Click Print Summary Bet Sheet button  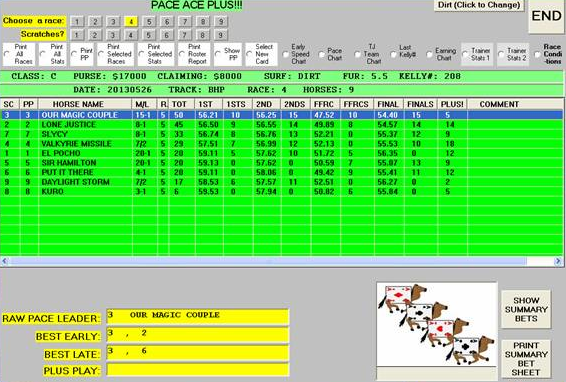tap(526, 359)
